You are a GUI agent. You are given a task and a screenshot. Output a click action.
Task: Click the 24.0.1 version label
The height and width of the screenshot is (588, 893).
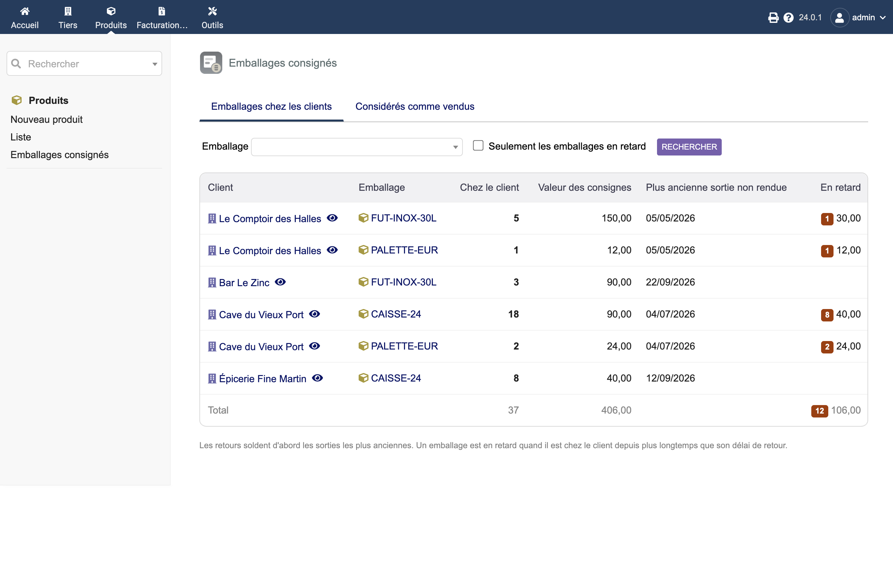pyautogui.click(x=810, y=18)
